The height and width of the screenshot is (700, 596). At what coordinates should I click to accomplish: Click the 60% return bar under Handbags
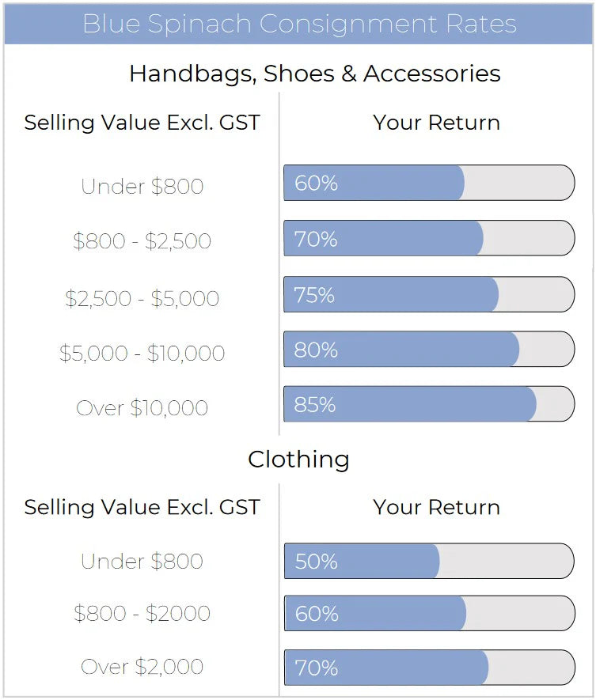tap(429, 183)
